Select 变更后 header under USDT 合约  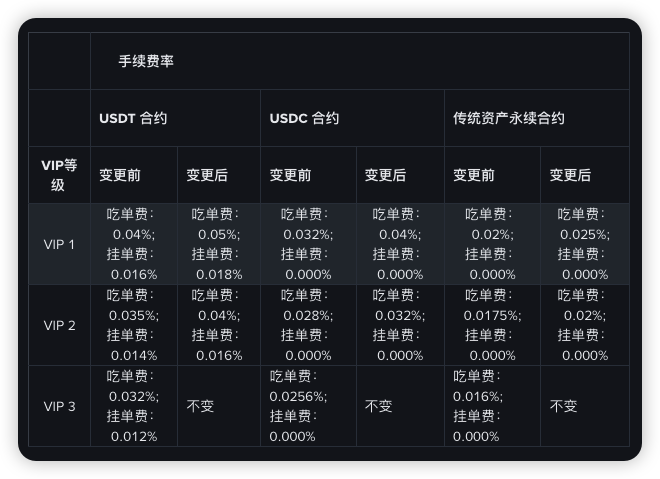pos(207,175)
